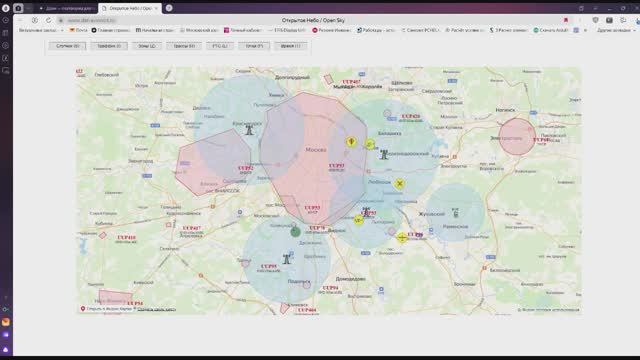
Task: Click the red circular zone near Электросталь
Action: click(517, 137)
